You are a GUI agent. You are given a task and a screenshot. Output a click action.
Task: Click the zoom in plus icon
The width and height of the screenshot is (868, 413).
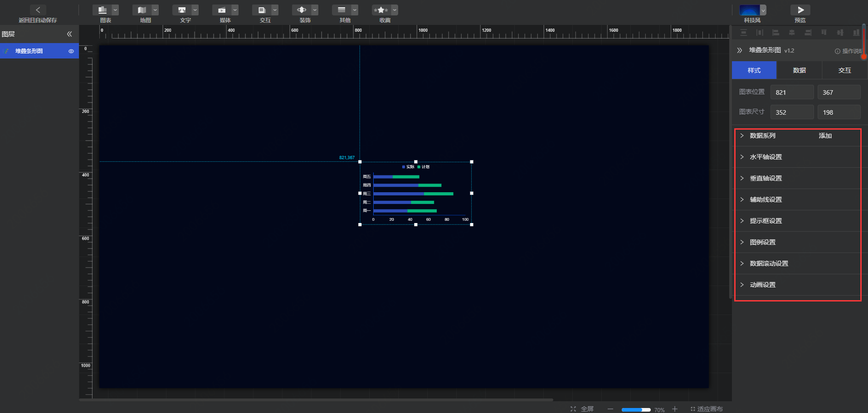pos(675,409)
